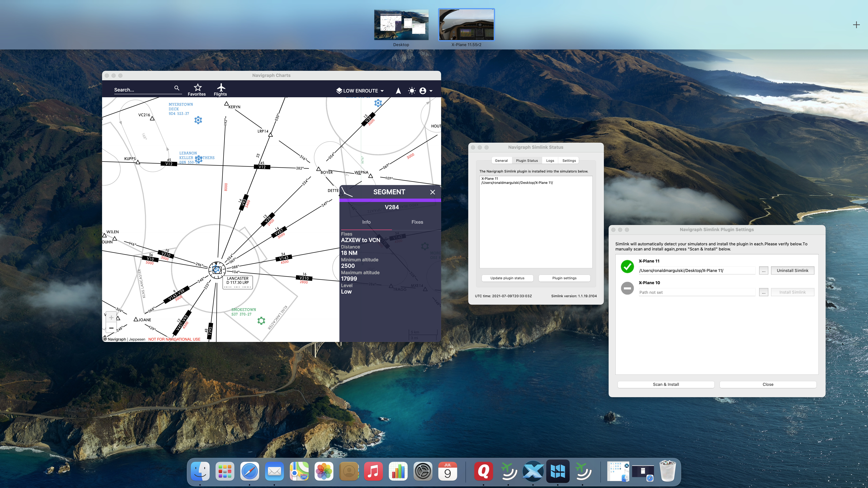Toggle day/night brightness mode icon
This screenshot has height=488, width=868.
click(411, 91)
